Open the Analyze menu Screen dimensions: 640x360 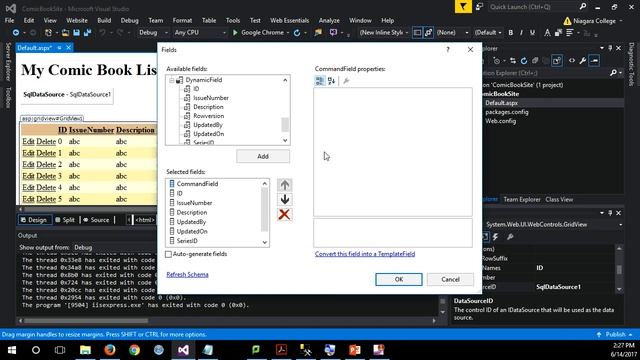tap(329, 20)
